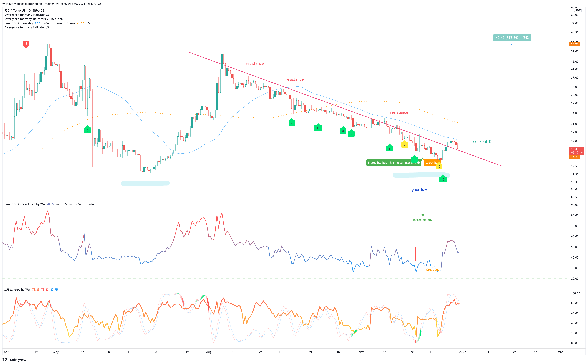Click the TradingView logo at bottom left
The image size is (588, 364).
coord(14,360)
